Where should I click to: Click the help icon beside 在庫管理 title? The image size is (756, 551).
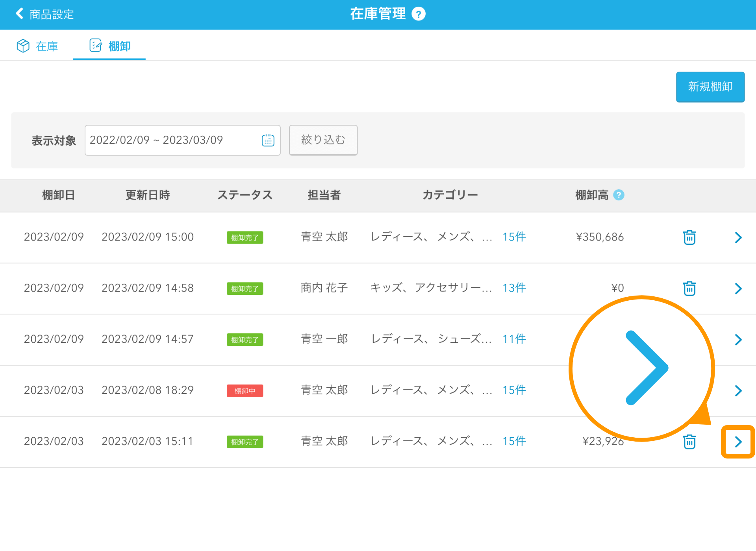tap(418, 14)
